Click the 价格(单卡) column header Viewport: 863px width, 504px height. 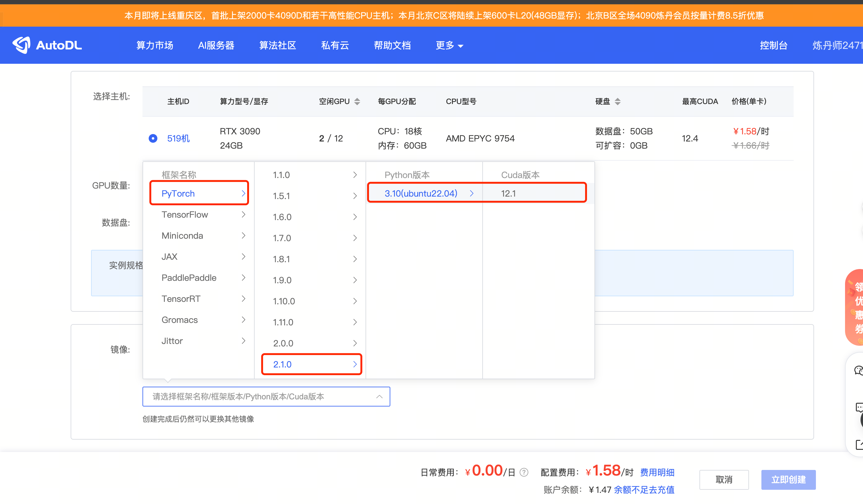[x=749, y=102]
